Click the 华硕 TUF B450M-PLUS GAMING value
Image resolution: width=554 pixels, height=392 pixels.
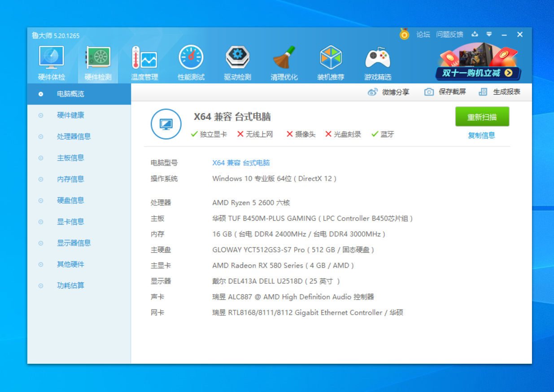312,218
